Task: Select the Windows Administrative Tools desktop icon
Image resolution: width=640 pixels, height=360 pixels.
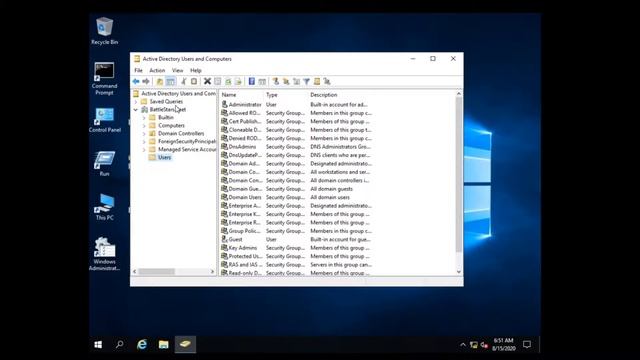Action: pyautogui.click(x=104, y=254)
